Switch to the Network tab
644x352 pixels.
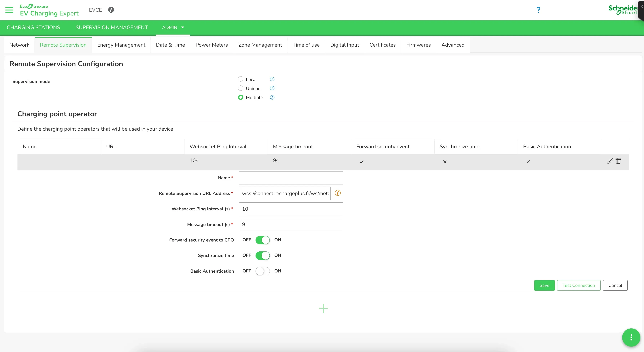click(x=19, y=45)
